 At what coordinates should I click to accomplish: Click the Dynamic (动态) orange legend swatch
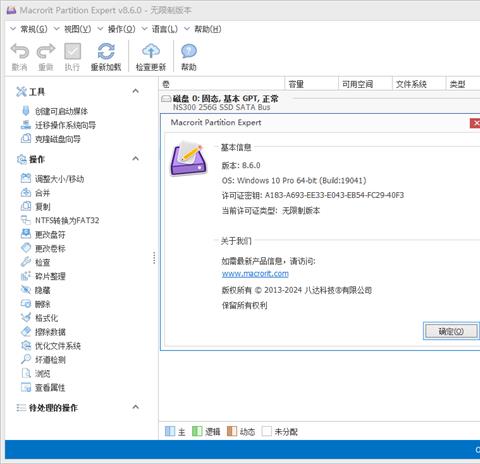point(232,431)
